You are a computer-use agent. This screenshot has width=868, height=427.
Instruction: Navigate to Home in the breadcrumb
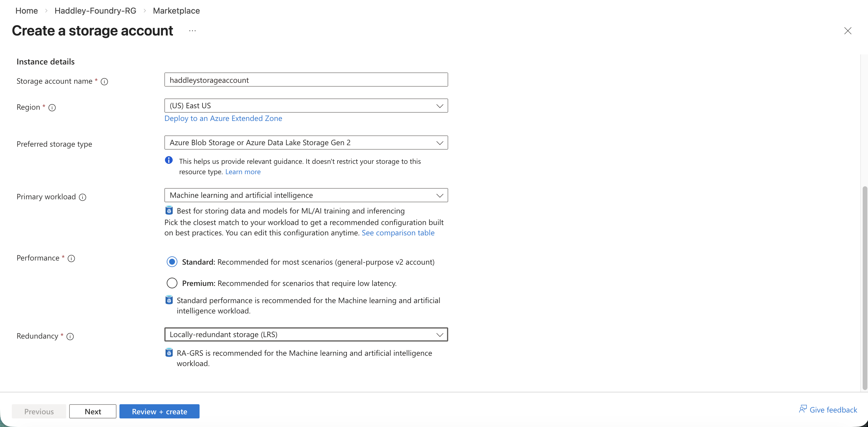tap(26, 10)
